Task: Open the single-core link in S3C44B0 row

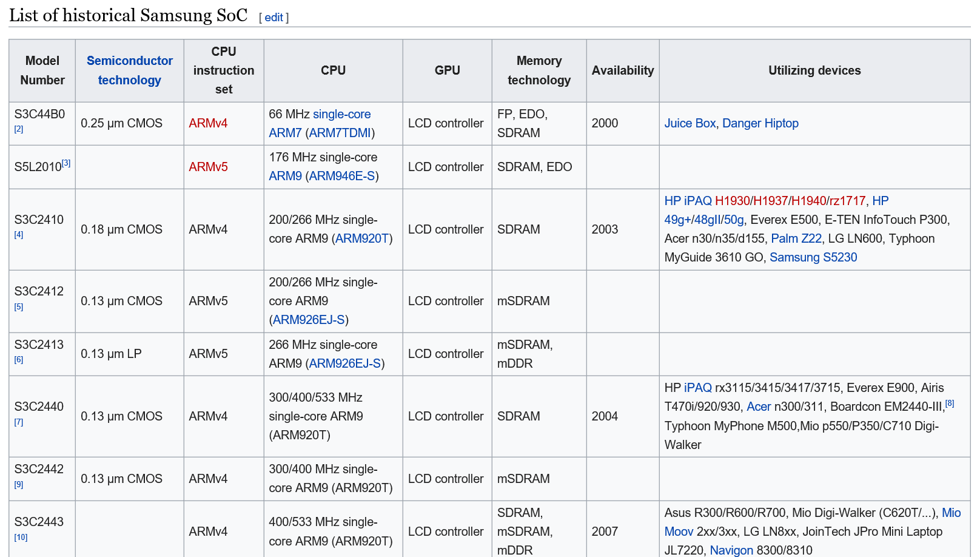Action: 341,114
